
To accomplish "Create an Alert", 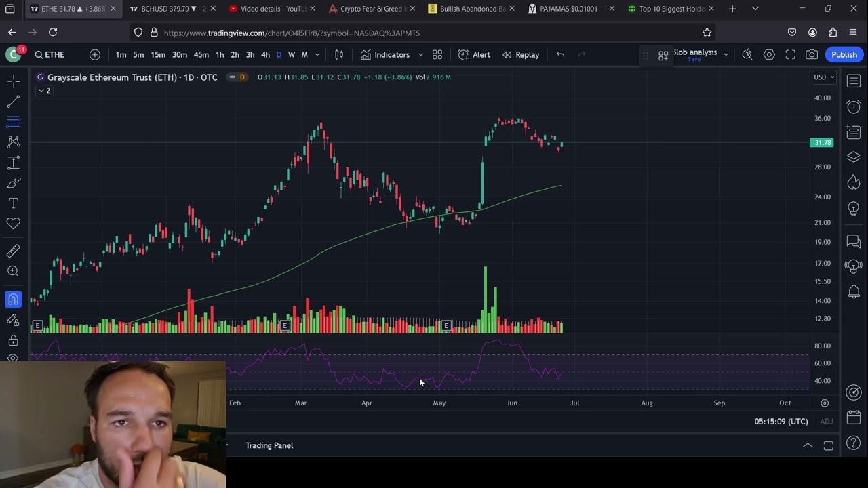I will click(x=474, y=54).
